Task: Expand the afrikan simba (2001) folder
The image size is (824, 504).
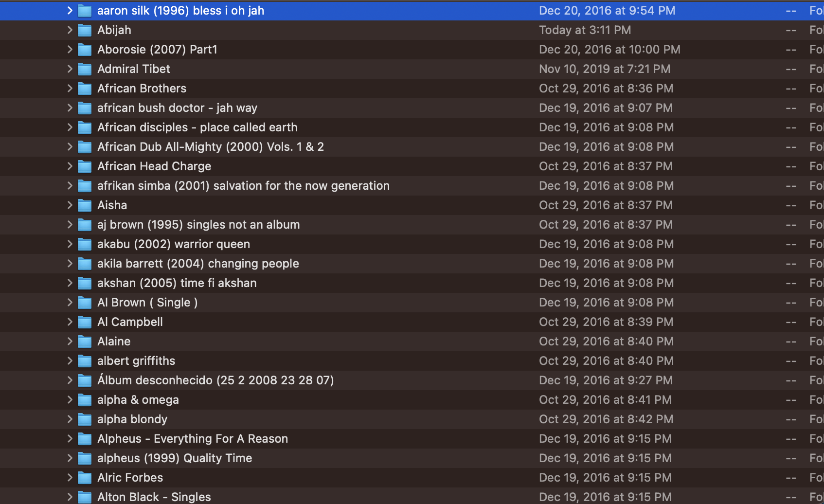Action: tap(70, 185)
